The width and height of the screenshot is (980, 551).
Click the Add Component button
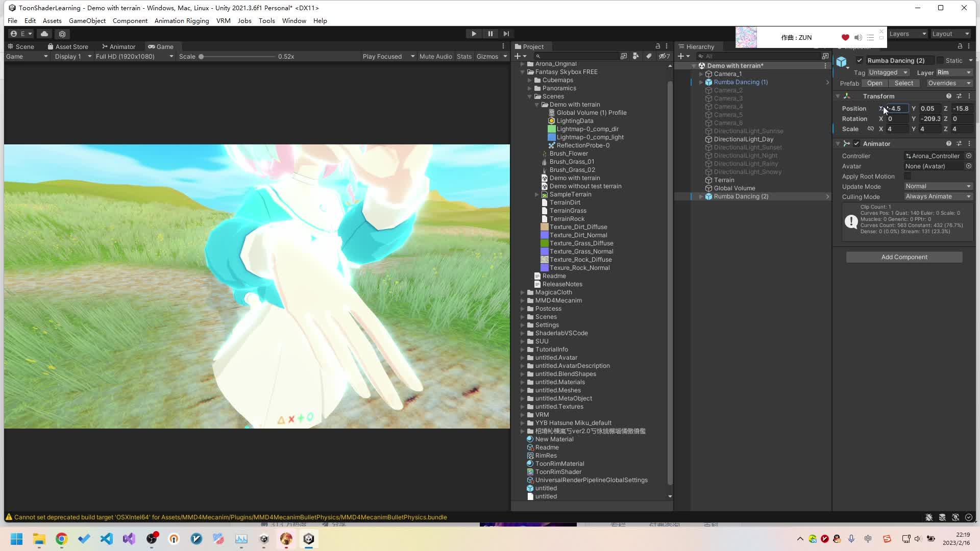tap(903, 257)
